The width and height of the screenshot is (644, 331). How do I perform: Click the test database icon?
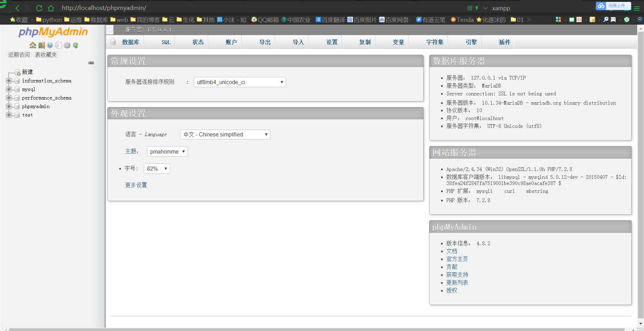pos(17,115)
